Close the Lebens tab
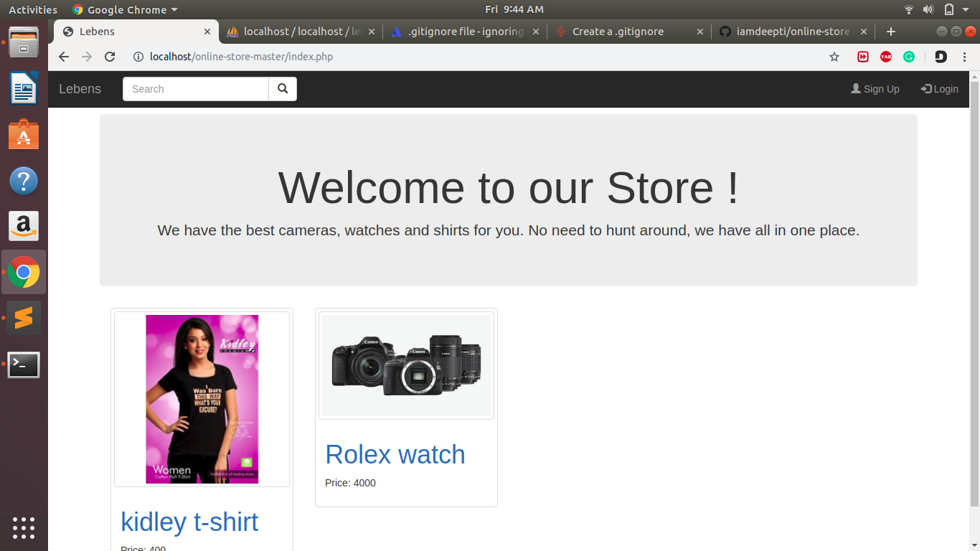Screen dimensions: 980x551 pyautogui.click(x=207, y=32)
